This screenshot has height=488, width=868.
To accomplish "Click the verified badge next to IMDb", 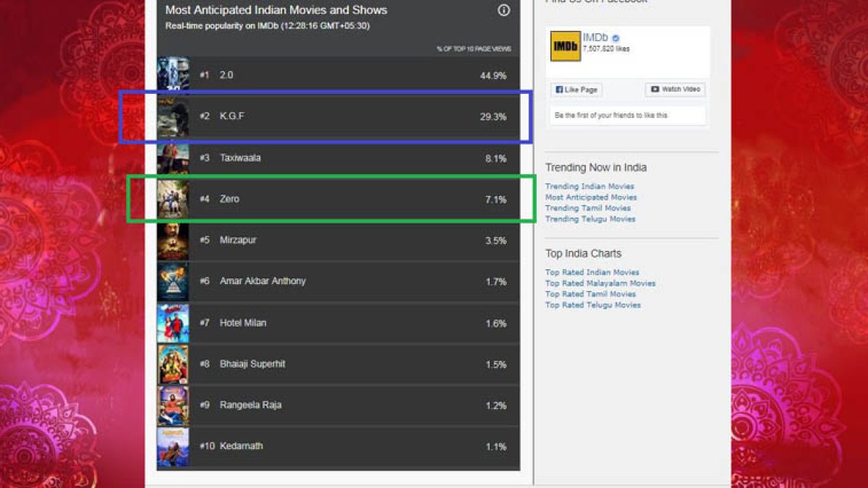I will tap(616, 38).
